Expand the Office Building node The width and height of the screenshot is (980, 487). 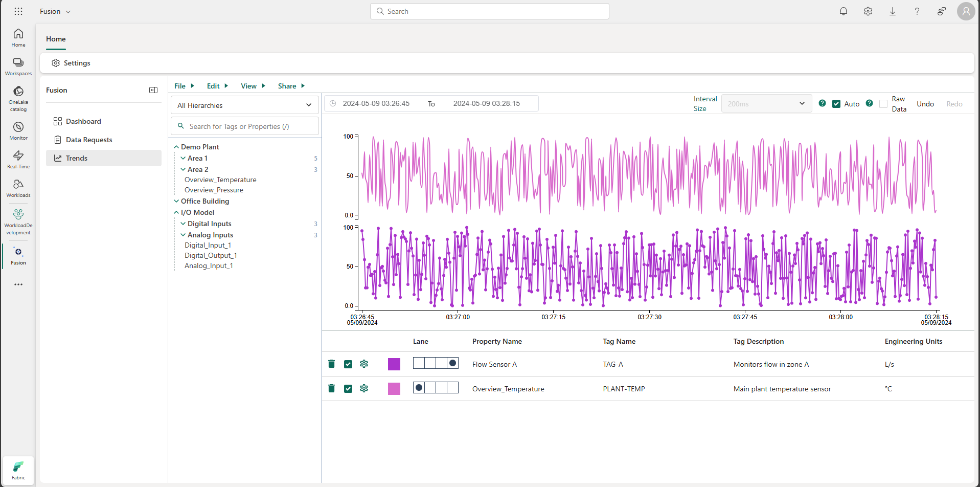click(176, 201)
